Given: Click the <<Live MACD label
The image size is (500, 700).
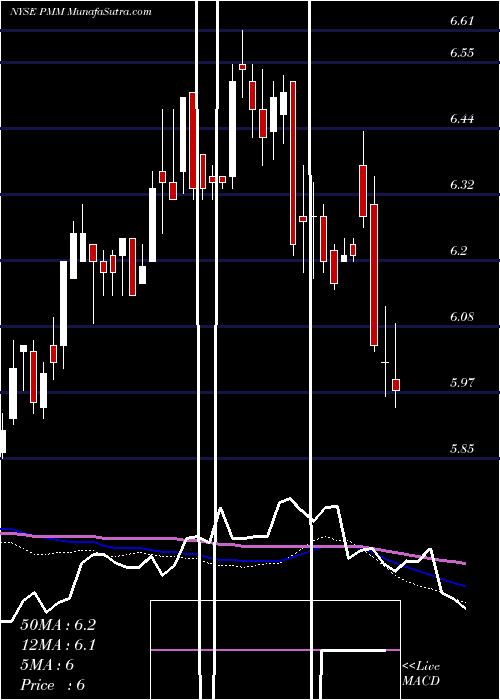Looking at the screenshot, I should (x=421, y=674).
